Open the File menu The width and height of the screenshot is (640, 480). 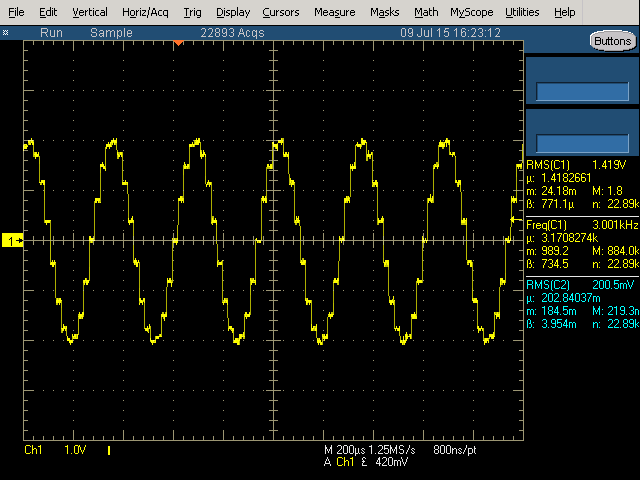click(x=16, y=12)
